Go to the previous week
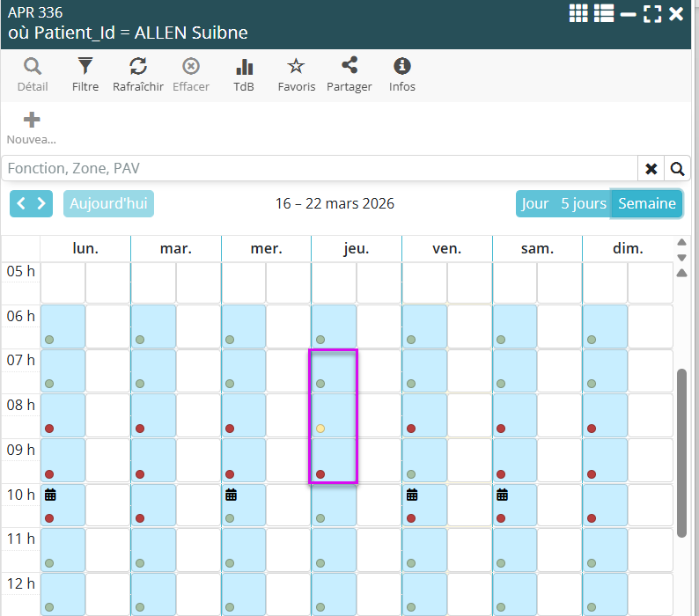Viewport: 699px width, 616px height. [21, 203]
